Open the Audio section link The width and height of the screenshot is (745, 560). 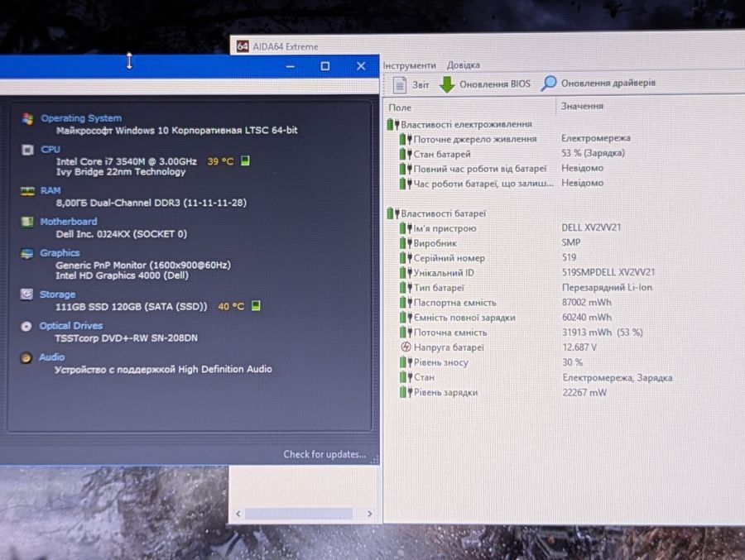point(52,357)
